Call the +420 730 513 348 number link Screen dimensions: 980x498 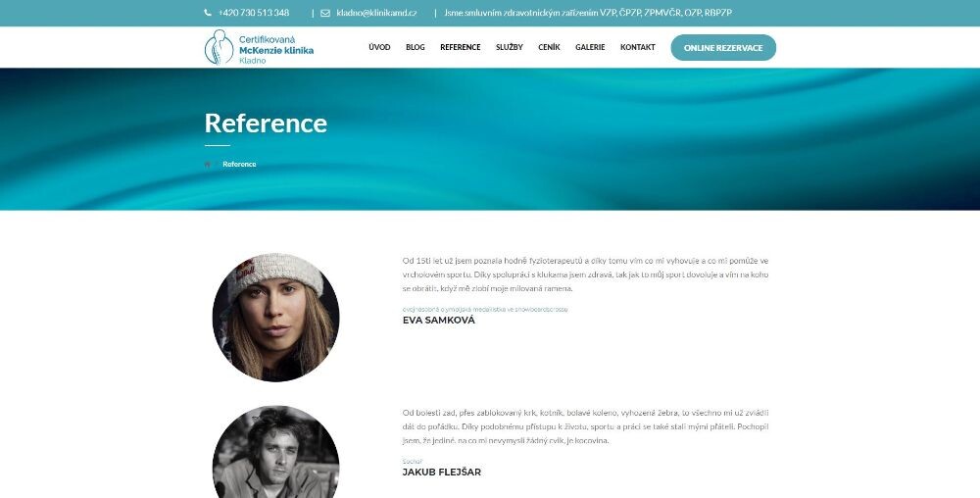coord(254,13)
